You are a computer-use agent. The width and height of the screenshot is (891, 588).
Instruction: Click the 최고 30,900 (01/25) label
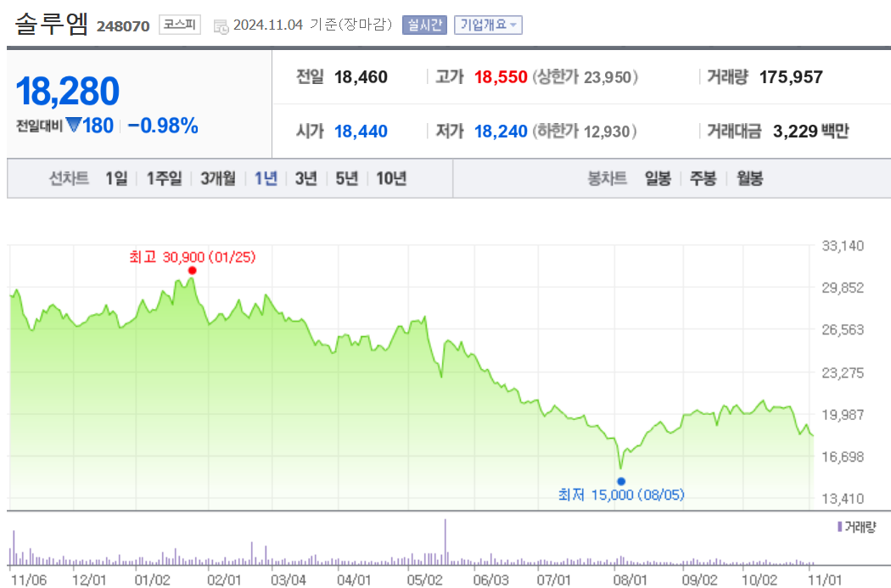point(193,257)
